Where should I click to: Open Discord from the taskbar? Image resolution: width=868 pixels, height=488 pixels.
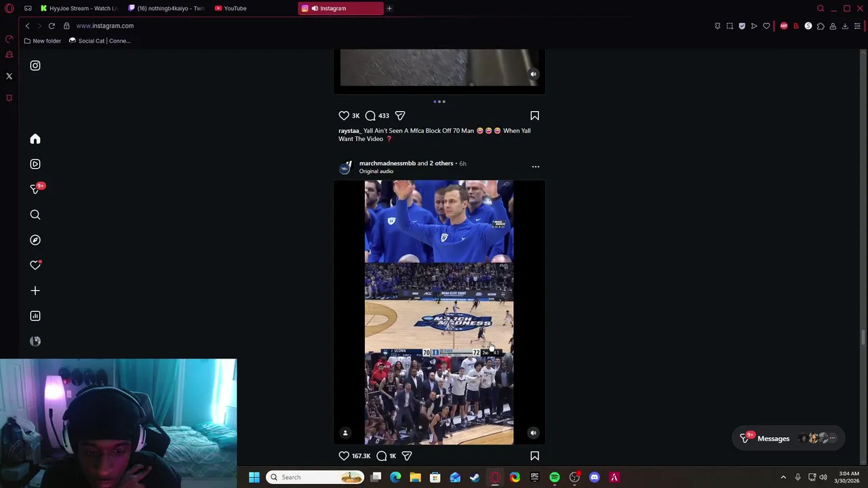[595, 477]
